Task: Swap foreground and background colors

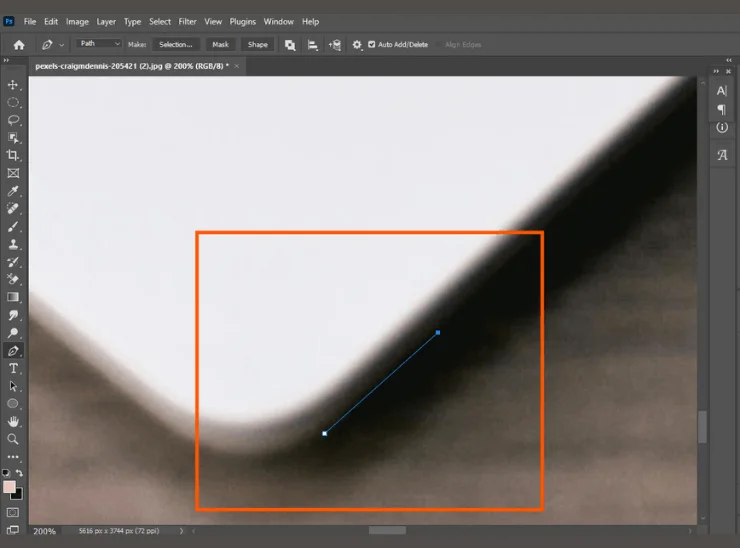Action: click(x=19, y=472)
